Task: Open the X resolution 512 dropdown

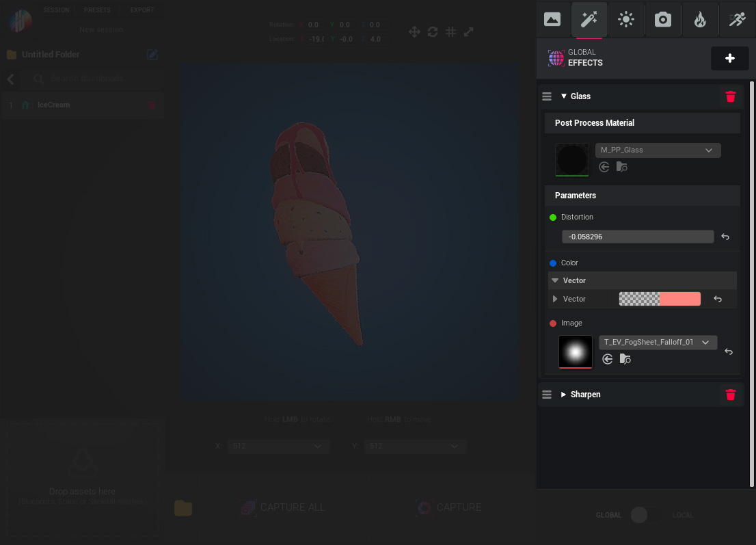Action: point(278,446)
